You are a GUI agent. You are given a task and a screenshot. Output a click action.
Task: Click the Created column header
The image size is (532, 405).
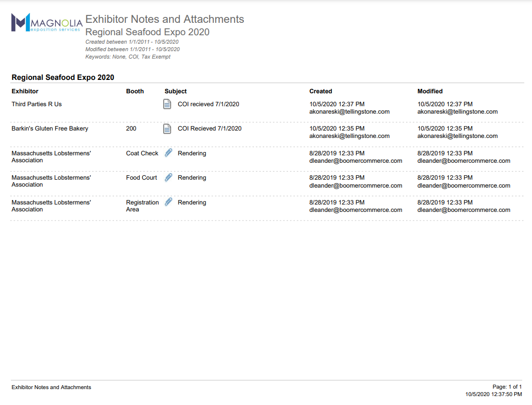320,91
